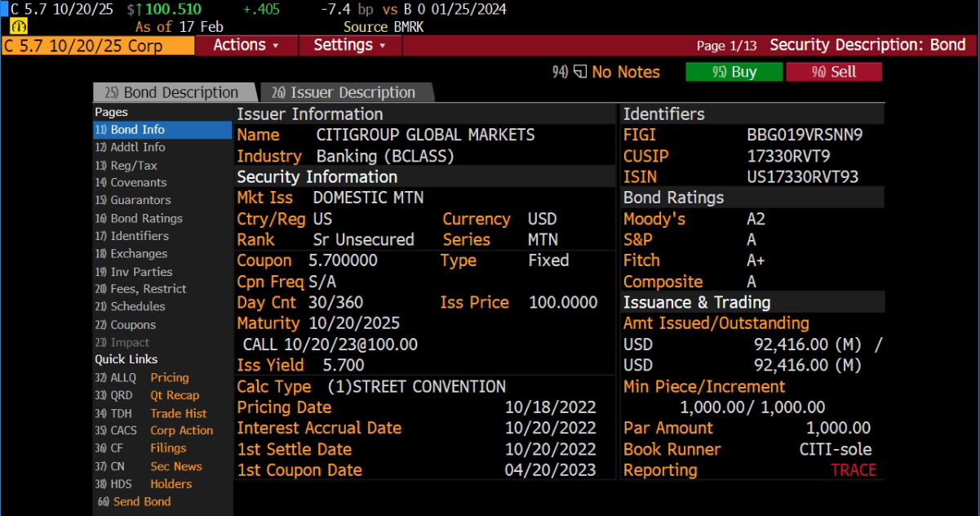Click the Day Cnt value 30/360
The height and width of the screenshot is (516, 980).
[x=336, y=303]
